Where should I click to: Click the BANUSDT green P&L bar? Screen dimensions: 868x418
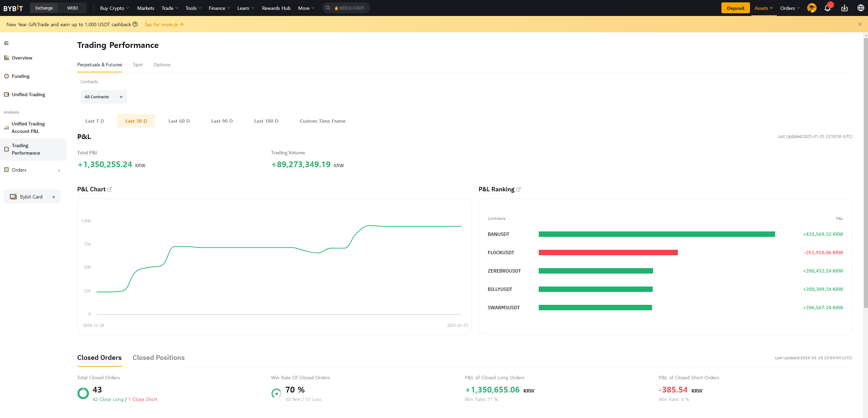click(657, 234)
